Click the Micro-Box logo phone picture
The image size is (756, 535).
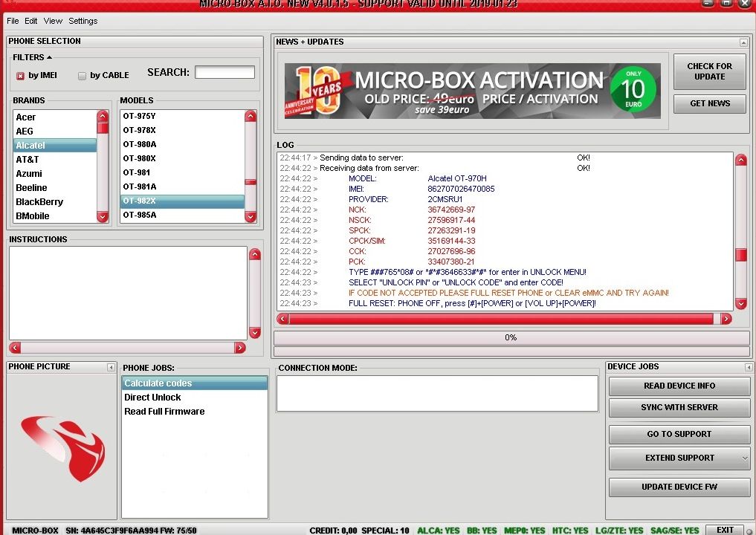tap(62, 448)
